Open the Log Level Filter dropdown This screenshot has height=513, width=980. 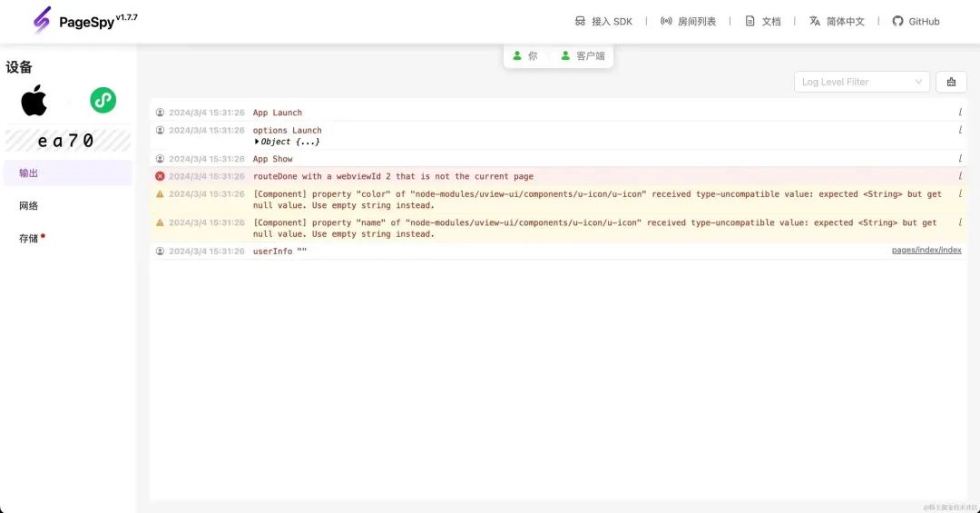coord(861,82)
